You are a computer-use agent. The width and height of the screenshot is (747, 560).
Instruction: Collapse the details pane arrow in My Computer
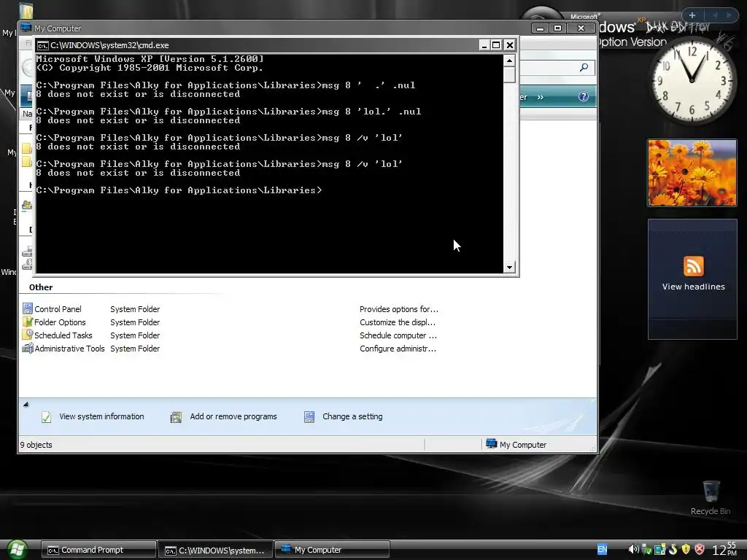26,404
